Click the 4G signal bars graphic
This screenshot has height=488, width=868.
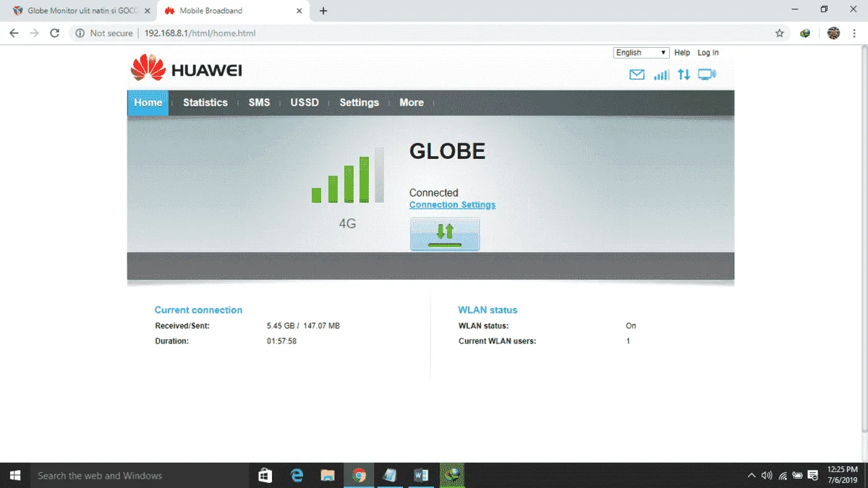[348, 175]
